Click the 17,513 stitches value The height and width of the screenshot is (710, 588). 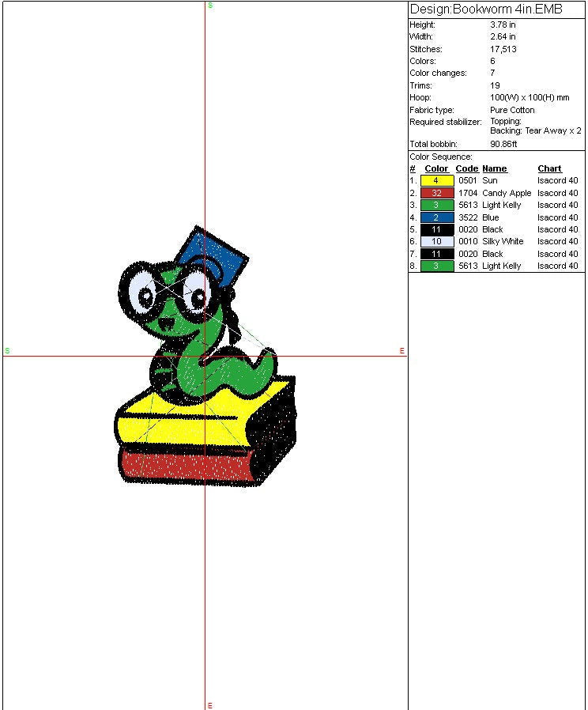point(503,49)
